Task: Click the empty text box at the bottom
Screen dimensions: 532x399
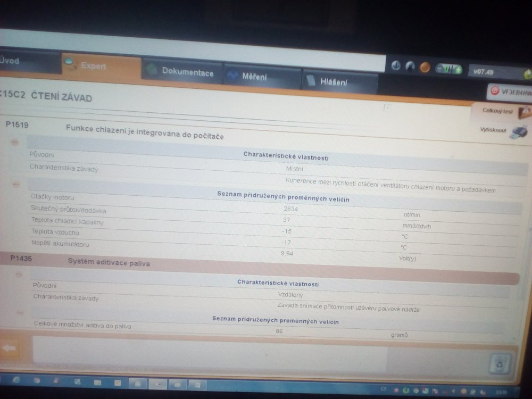Action: (x=210, y=354)
